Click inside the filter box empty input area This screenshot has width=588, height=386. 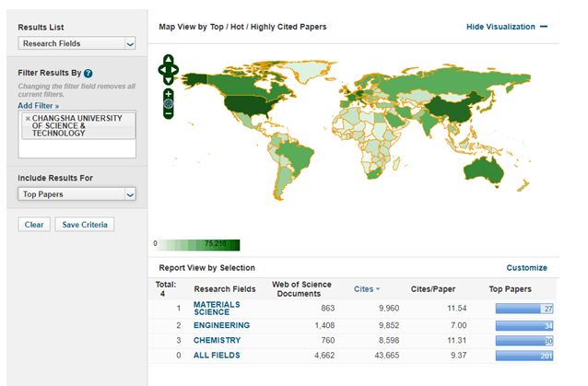[x=76, y=148]
